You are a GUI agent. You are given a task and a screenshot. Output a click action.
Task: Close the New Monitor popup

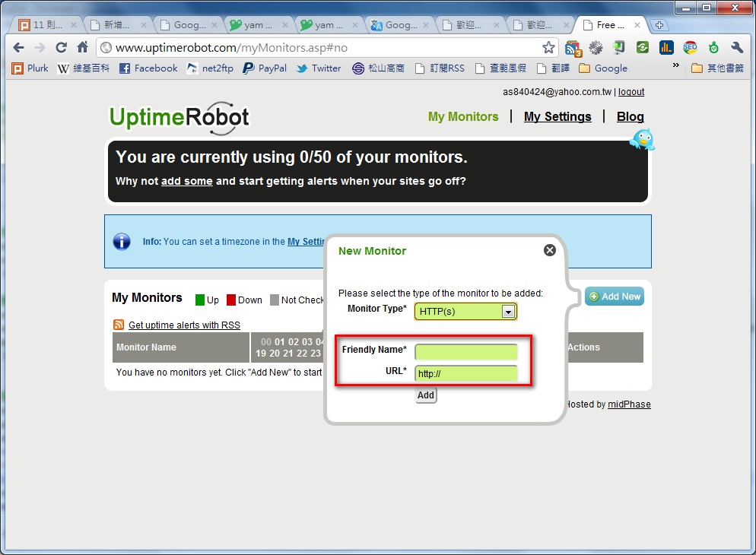(550, 250)
